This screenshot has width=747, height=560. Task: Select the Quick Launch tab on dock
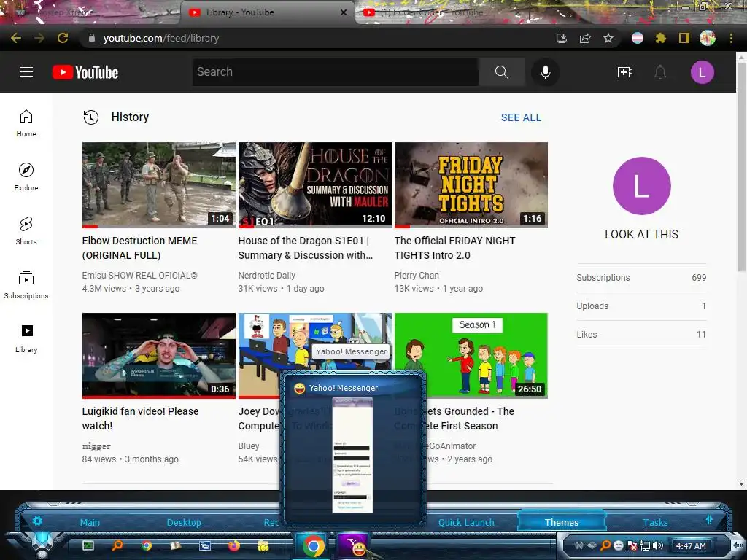point(466,522)
